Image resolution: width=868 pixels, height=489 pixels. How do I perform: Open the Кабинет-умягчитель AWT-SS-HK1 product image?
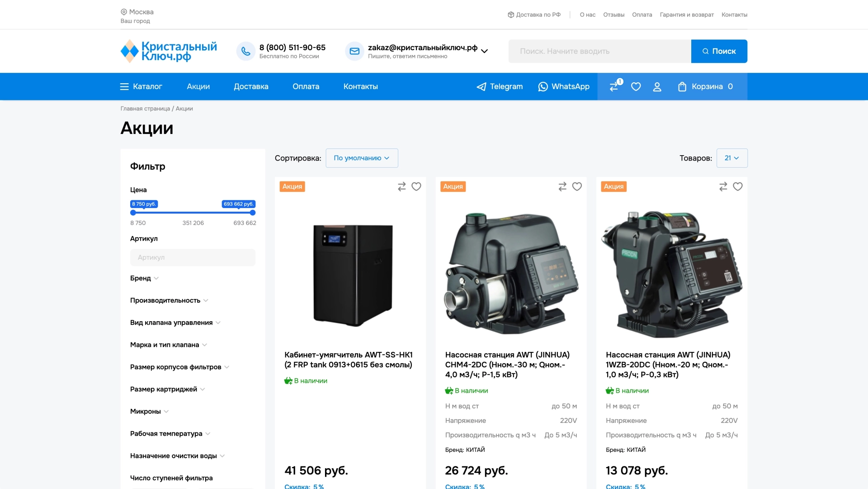[353, 275]
